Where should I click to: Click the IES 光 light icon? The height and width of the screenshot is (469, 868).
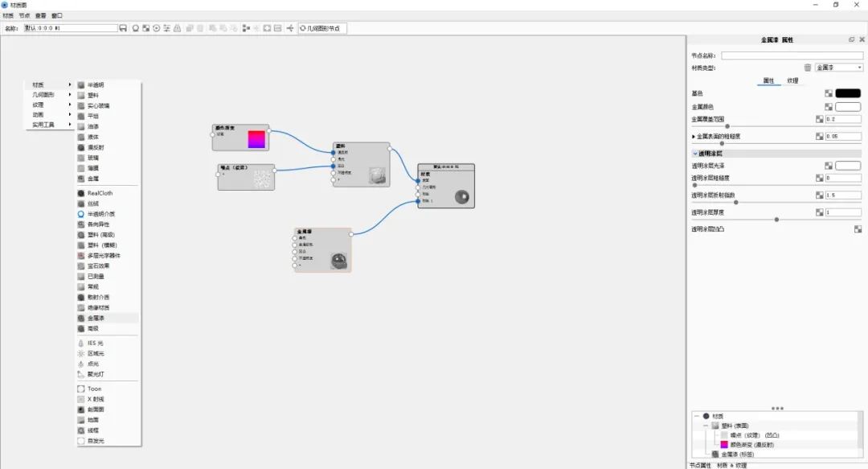81,344
